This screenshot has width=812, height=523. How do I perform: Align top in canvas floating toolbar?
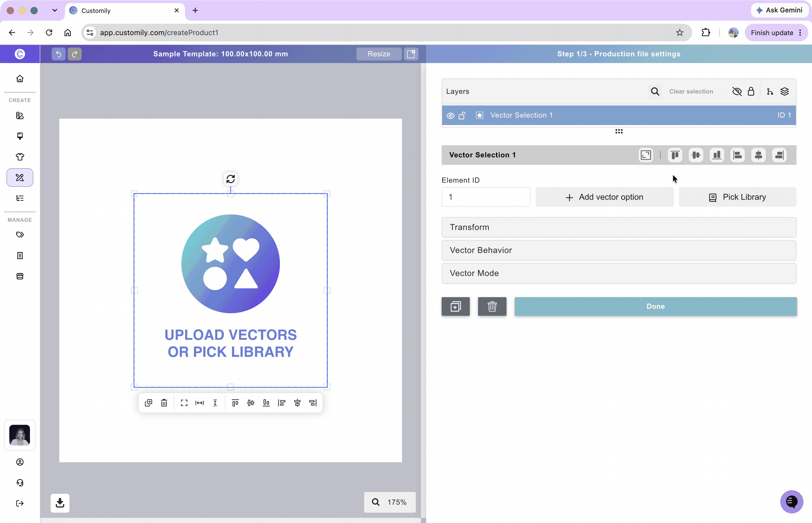[235, 403]
